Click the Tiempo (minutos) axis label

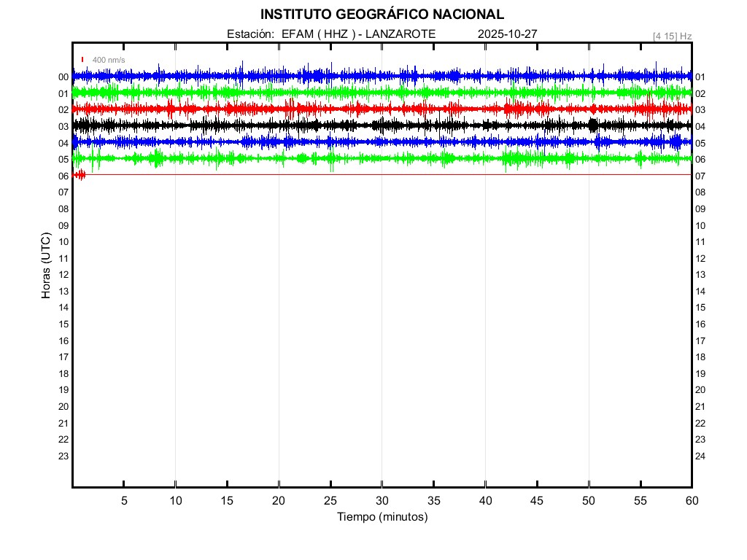click(x=382, y=517)
